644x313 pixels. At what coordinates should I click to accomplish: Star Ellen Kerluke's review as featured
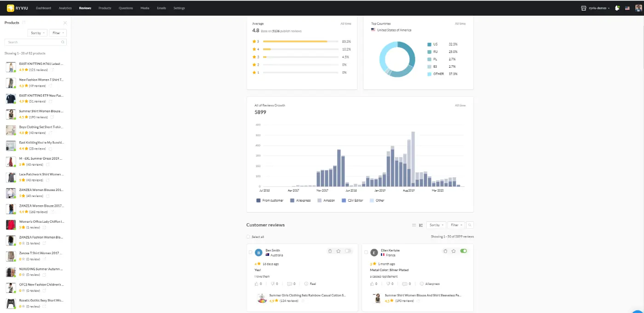(453, 251)
